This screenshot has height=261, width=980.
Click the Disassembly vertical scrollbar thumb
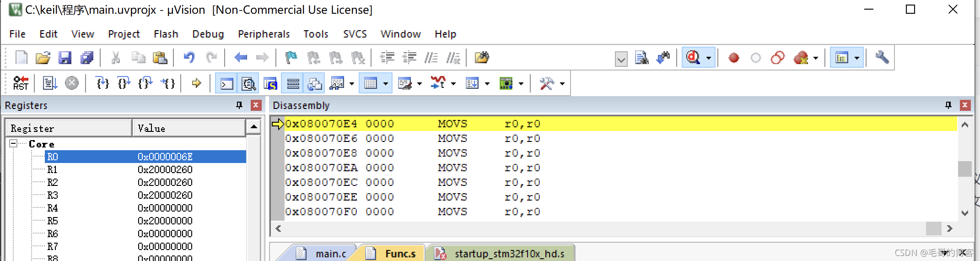point(964,169)
